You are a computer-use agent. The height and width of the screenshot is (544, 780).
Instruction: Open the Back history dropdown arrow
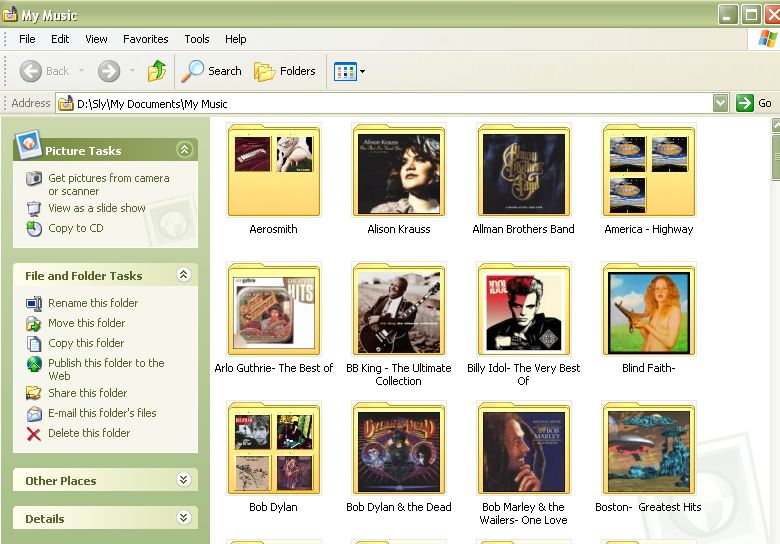(81, 71)
